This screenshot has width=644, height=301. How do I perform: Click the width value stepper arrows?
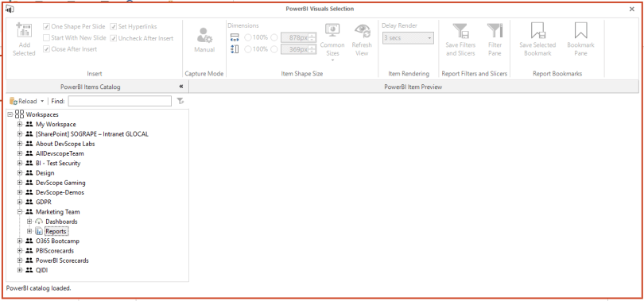[x=312, y=38]
